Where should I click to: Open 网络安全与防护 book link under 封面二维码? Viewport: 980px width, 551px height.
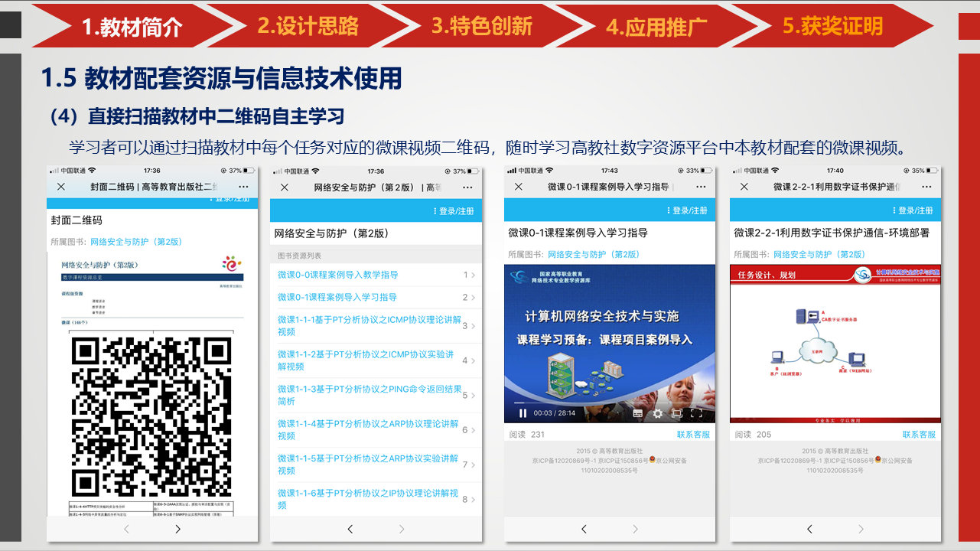tap(136, 242)
